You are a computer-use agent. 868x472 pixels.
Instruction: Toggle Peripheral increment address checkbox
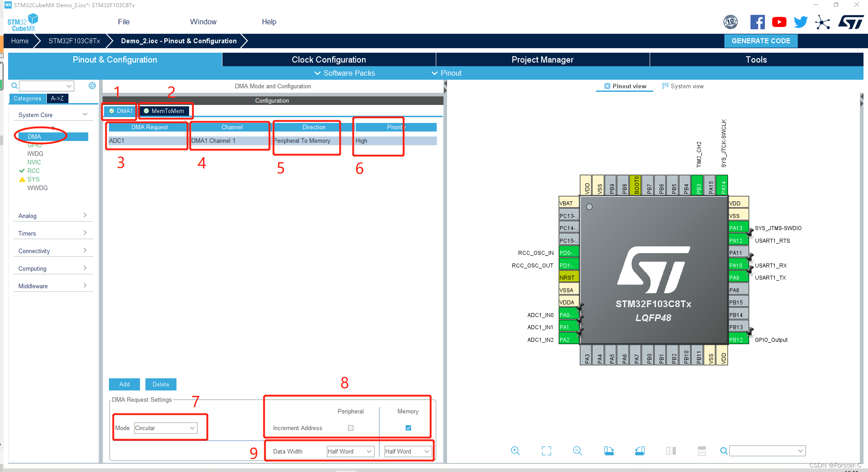[351, 428]
